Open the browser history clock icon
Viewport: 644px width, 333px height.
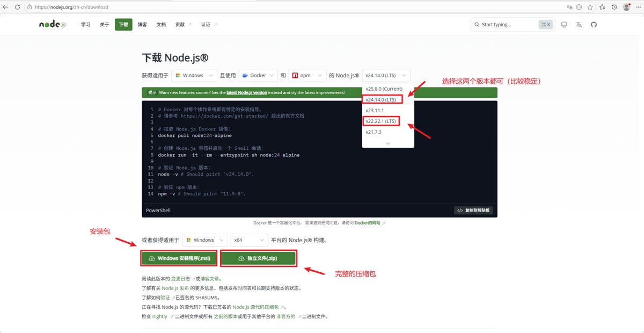614,7
